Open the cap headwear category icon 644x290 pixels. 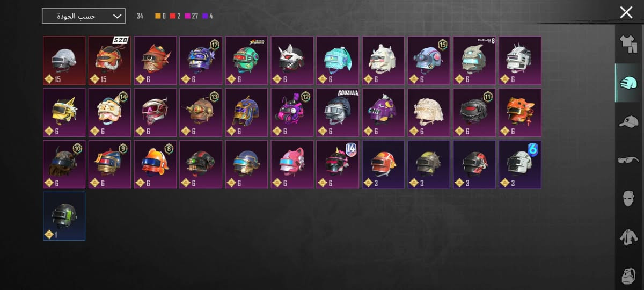pyautogui.click(x=628, y=121)
